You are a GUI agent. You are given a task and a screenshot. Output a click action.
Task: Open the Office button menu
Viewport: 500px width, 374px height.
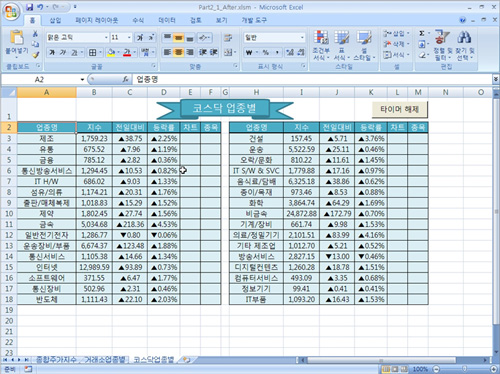pos(11,11)
